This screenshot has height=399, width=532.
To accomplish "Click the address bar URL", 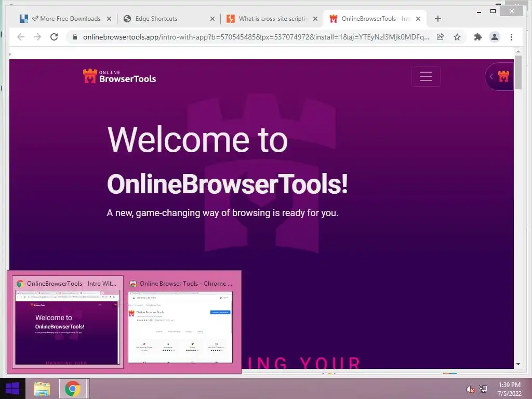I will click(x=256, y=37).
